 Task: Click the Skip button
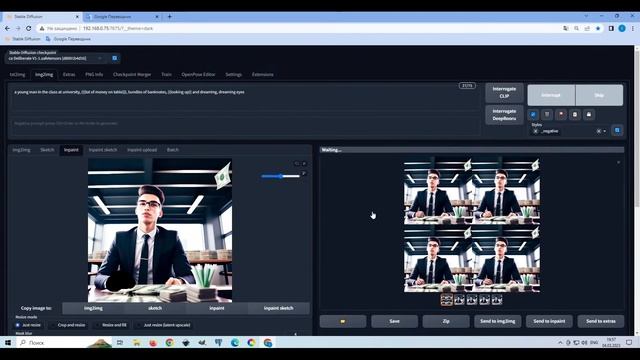click(599, 95)
